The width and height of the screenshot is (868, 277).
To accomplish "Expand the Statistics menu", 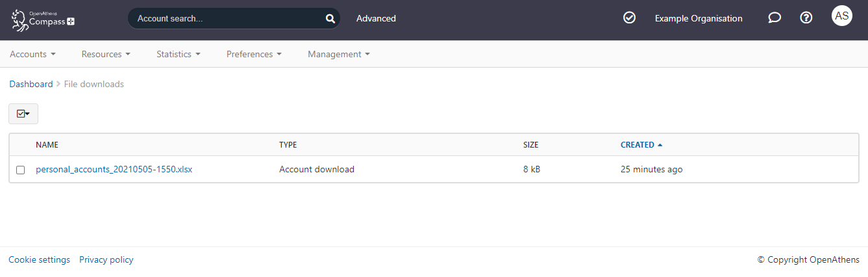I will point(178,55).
